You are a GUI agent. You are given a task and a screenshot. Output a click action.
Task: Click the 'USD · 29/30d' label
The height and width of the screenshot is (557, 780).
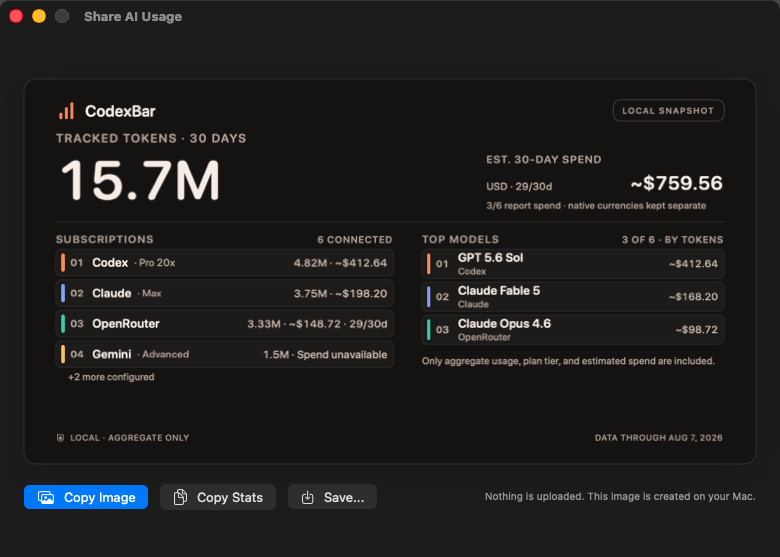coord(519,186)
